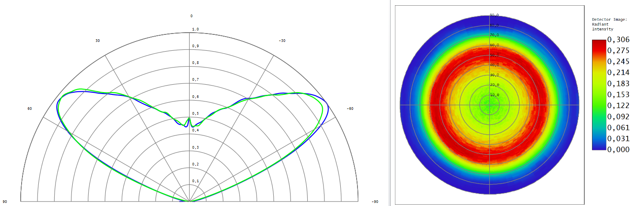Click the 60,0 ring label in detector image
This screenshot has height=206, width=644.
tap(495, 45)
